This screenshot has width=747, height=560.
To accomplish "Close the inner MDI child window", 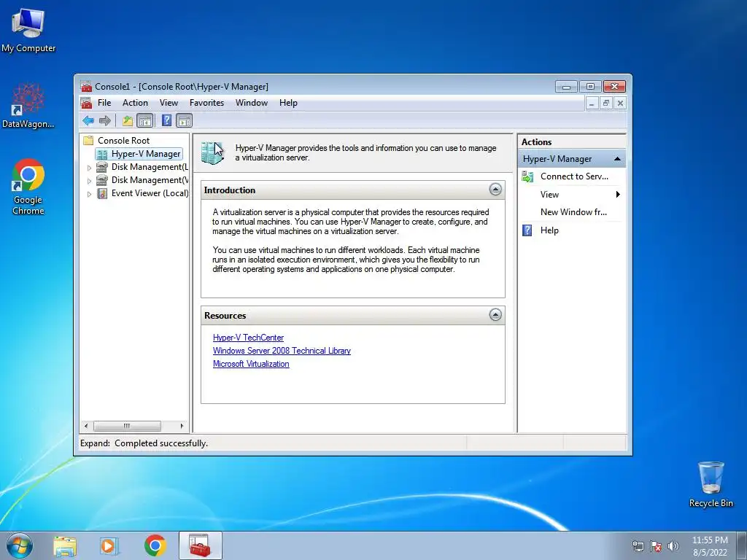I will point(620,103).
